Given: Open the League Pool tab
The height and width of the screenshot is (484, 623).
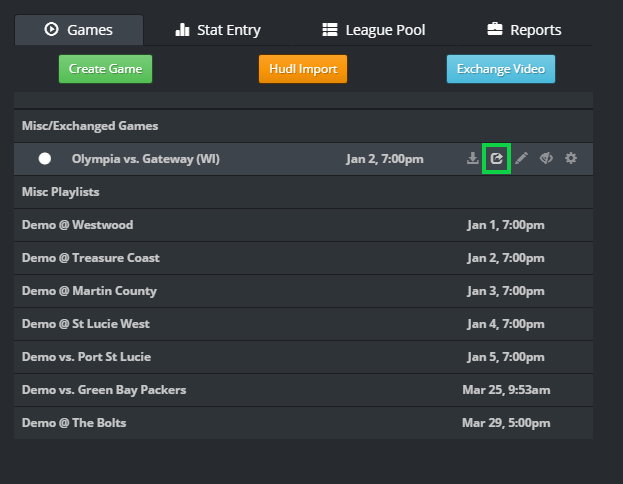Looking at the screenshot, I should (x=373, y=30).
